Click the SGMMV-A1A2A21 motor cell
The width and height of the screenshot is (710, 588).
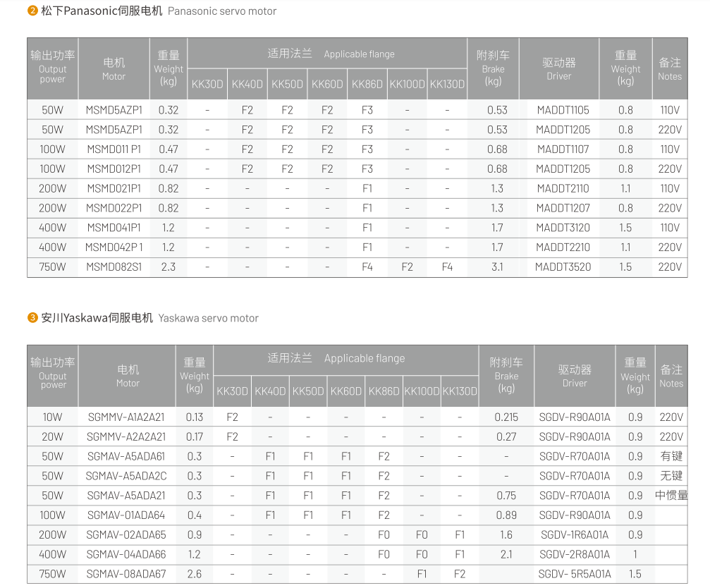[126, 417]
